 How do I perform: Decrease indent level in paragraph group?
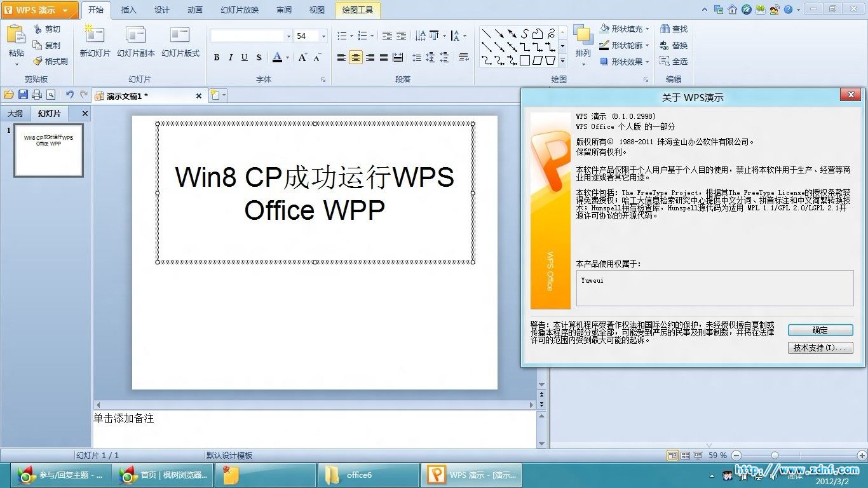[387, 36]
